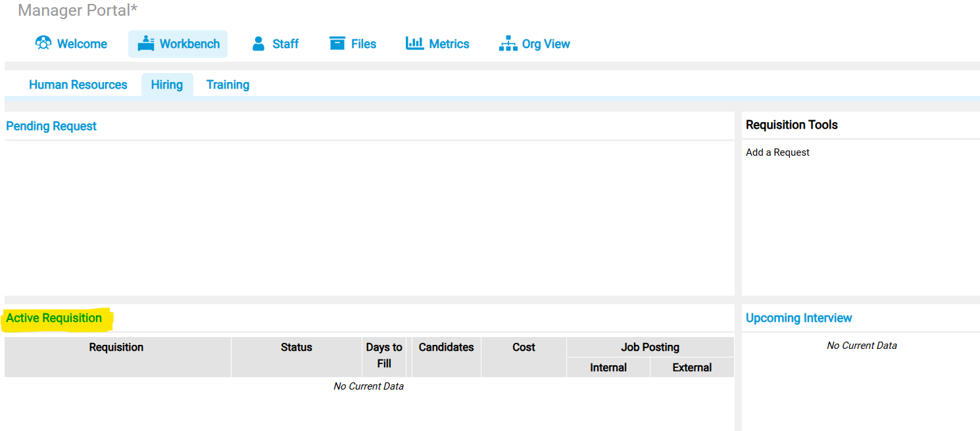Click the Candidates column header

click(x=446, y=348)
